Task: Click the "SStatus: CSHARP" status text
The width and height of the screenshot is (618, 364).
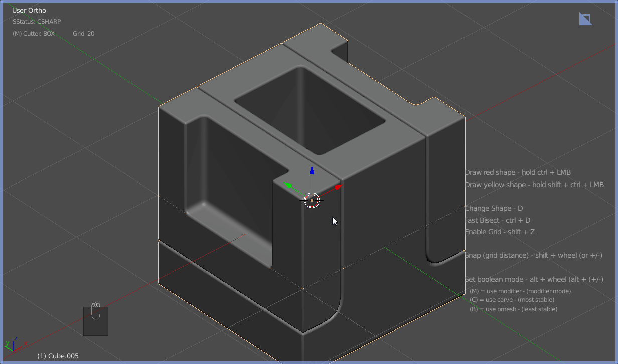Action: [37, 22]
